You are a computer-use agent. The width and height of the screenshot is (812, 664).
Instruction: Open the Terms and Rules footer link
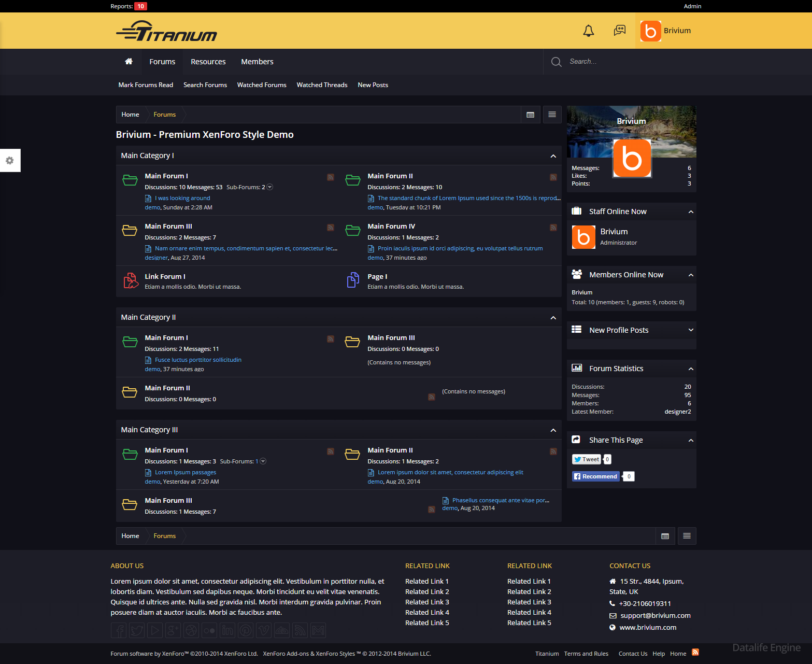586,654
